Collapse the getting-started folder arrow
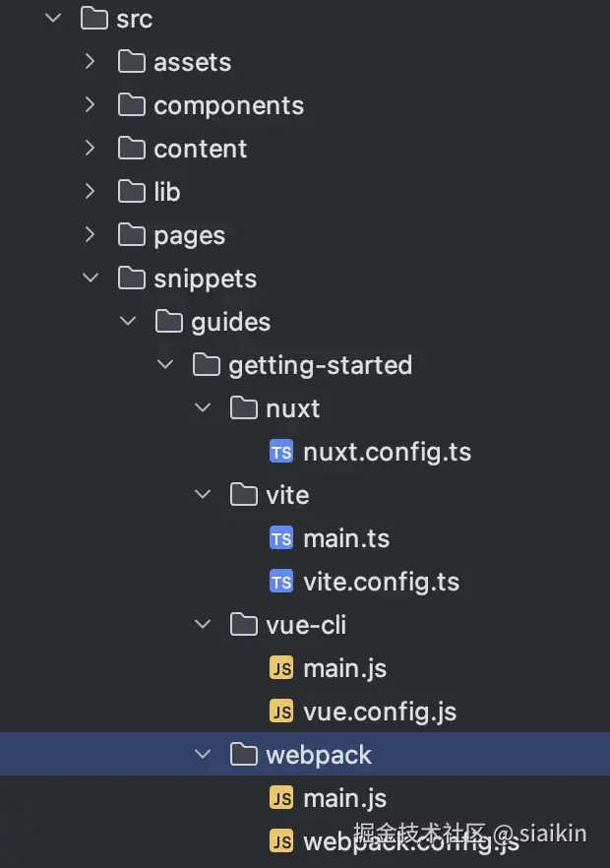This screenshot has width=610, height=868. click(x=166, y=366)
